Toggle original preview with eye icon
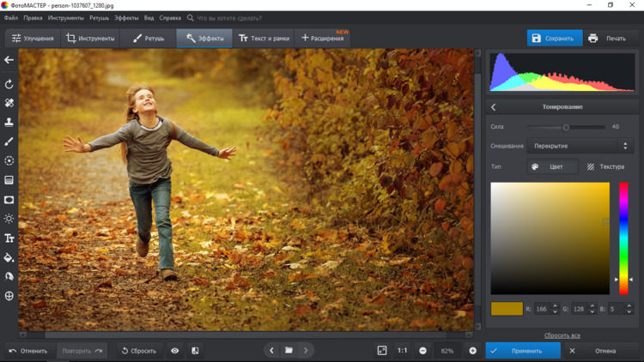This screenshot has width=644, height=362. (x=175, y=351)
